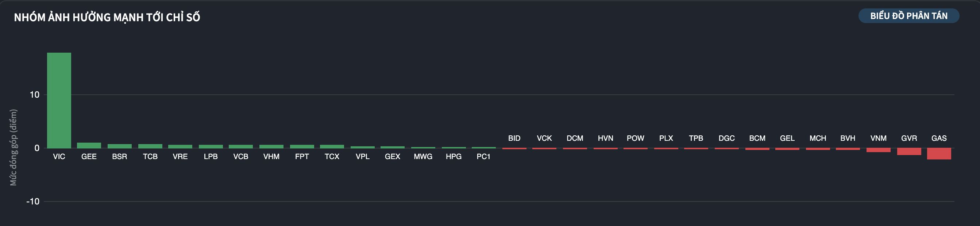Screen dimensions: 980x226
Task: Select the BVH ticker label
Action: (x=848, y=138)
